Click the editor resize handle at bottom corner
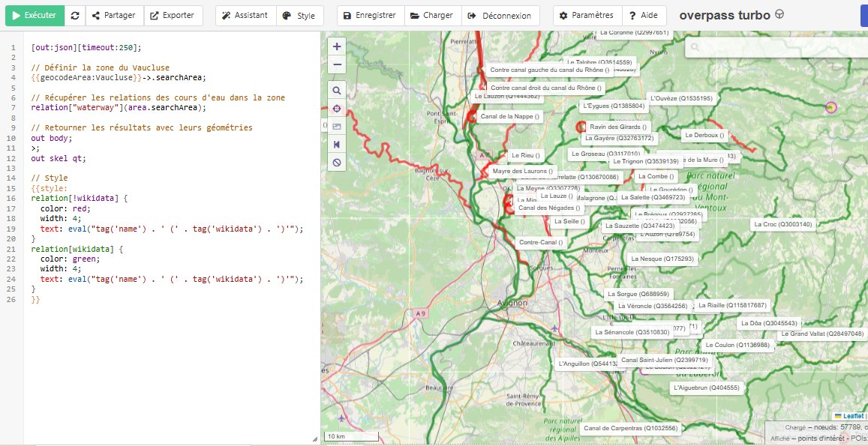Viewport: 868px width, 446px height. [316, 438]
